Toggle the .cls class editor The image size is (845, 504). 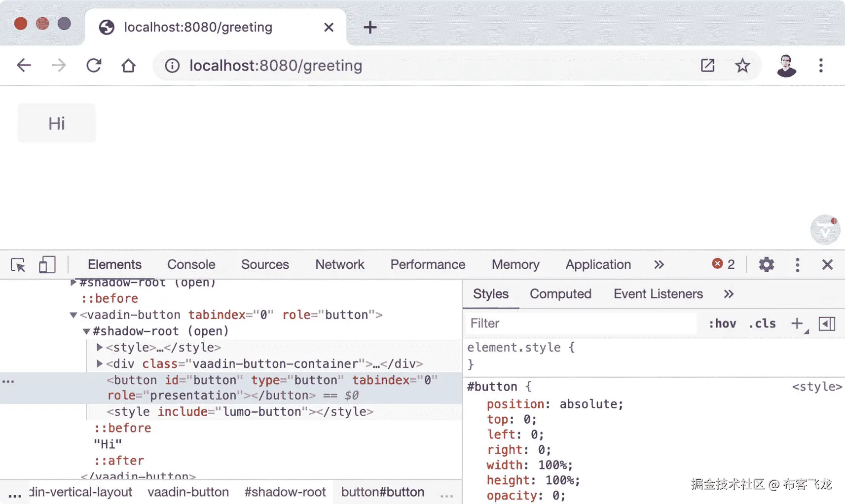click(x=762, y=324)
